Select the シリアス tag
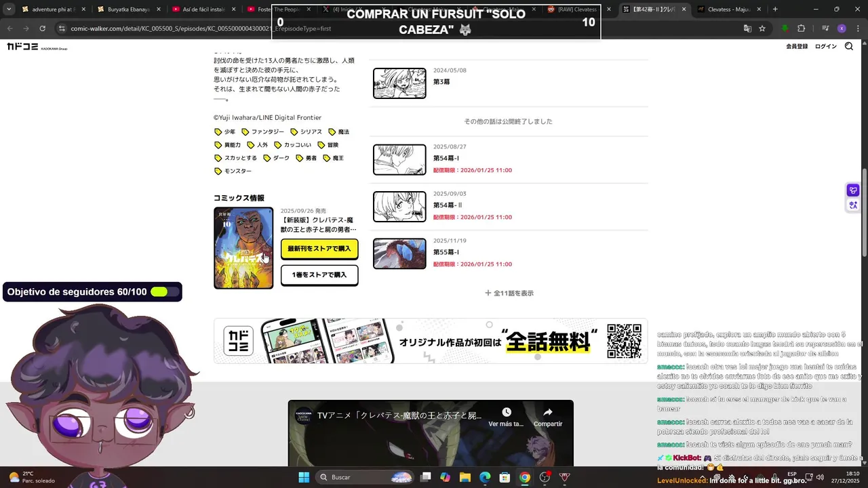The width and height of the screenshot is (868, 488). pyautogui.click(x=307, y=132)
